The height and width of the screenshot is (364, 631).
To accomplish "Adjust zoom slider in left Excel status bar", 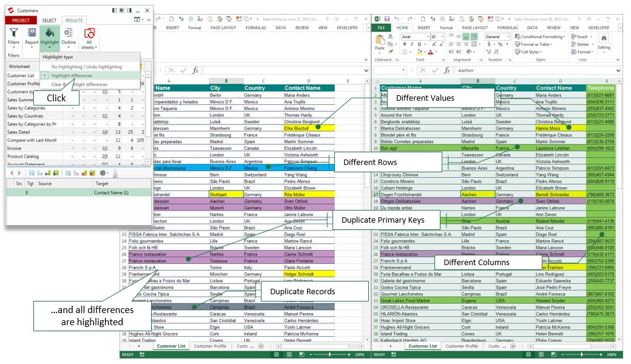I will point(329,354).
